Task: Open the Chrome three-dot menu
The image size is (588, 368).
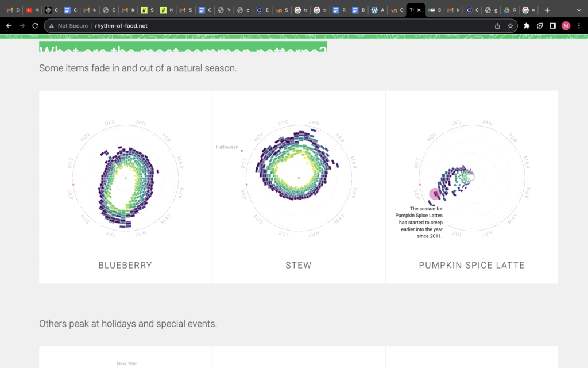Action: point(579,26)
